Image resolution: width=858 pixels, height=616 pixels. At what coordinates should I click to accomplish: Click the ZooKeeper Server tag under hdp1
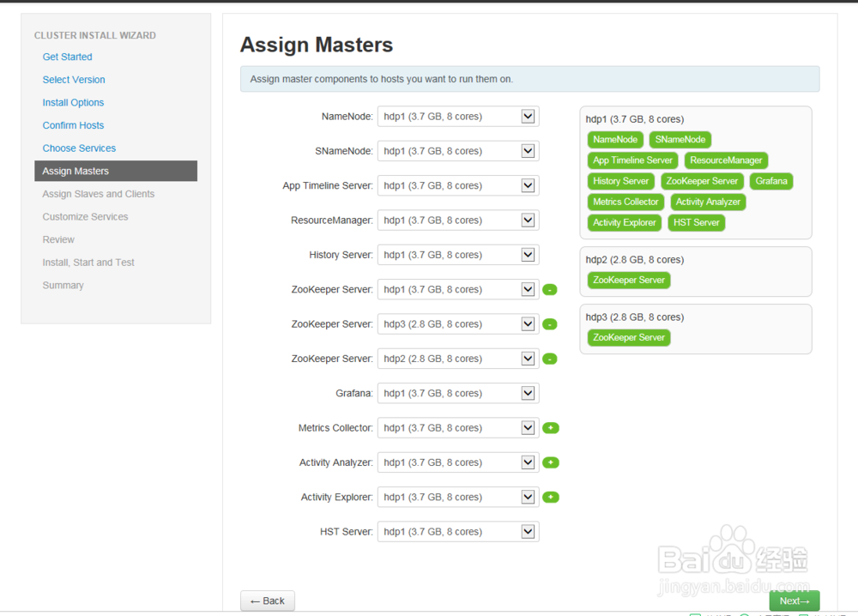click(702, 181)
